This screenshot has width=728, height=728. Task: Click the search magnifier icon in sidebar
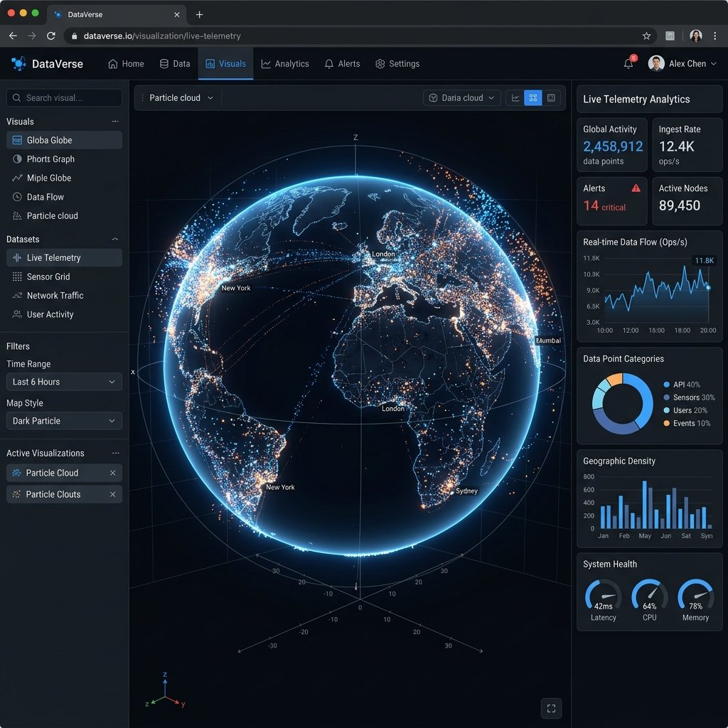(17, 98)
